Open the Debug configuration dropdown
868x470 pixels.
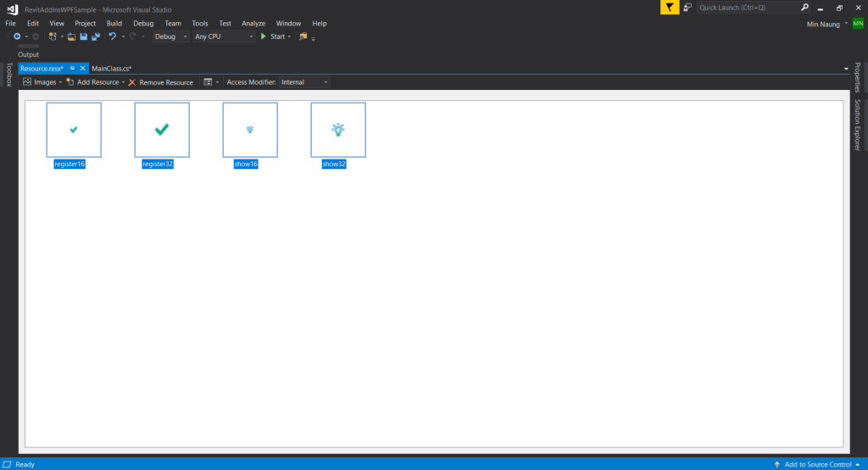point(170,36)
